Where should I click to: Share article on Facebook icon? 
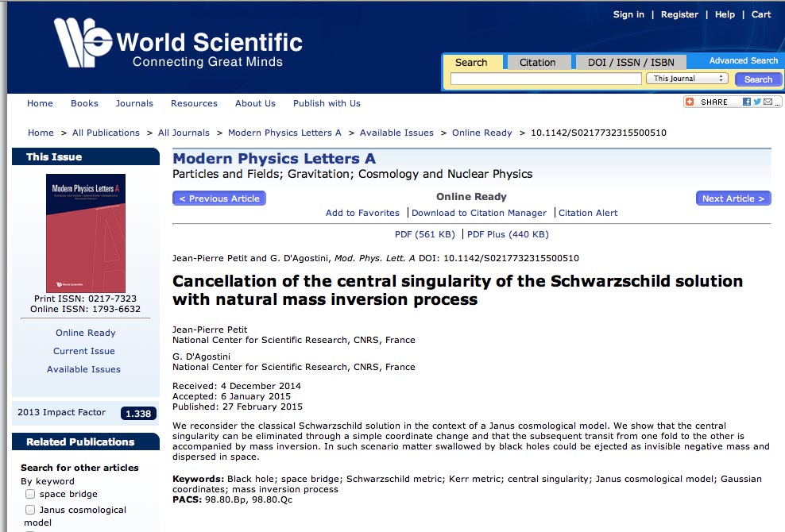(747, 102)
